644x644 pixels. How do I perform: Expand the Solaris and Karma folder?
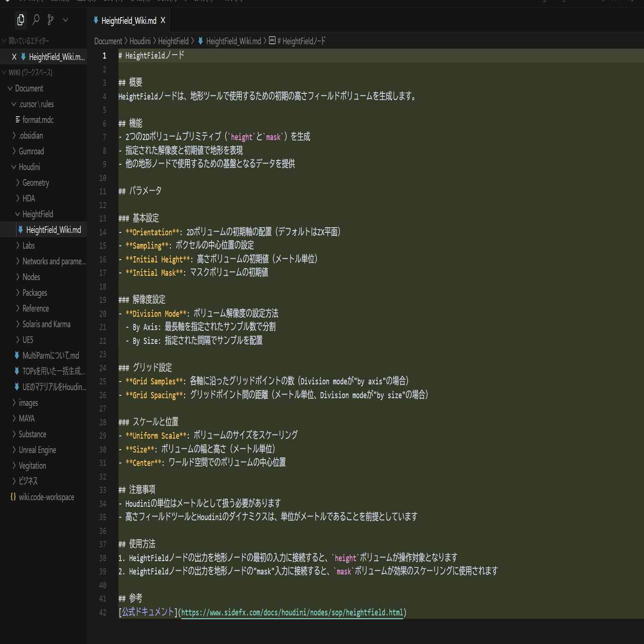pos(46,324)
